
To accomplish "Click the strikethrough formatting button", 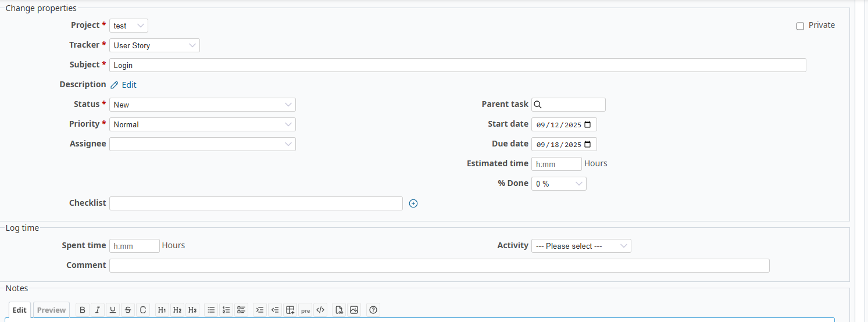I will (x=128, y=310).
